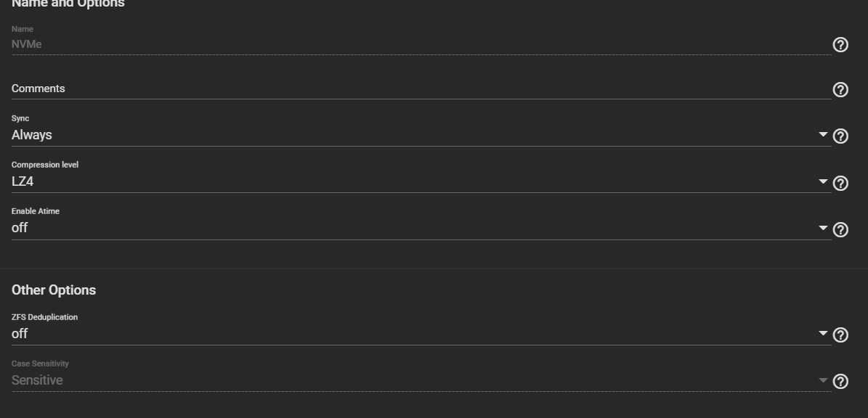Open Compression level help icon
This screenshot has width=868, height=418.
840,183
